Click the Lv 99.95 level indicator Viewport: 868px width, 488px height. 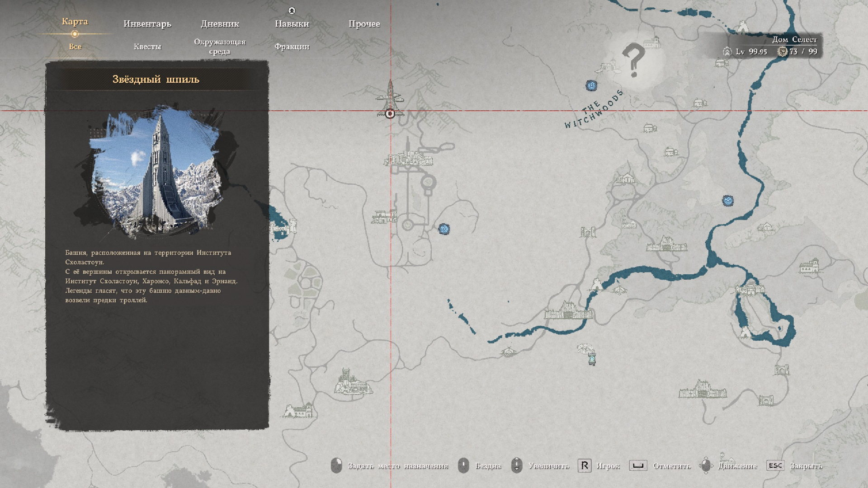745,52
